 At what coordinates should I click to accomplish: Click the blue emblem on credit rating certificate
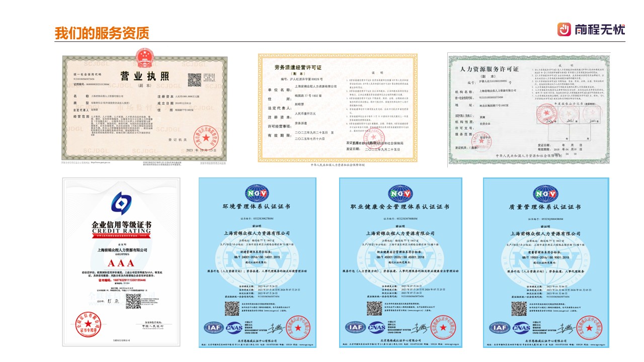point(121,203)
